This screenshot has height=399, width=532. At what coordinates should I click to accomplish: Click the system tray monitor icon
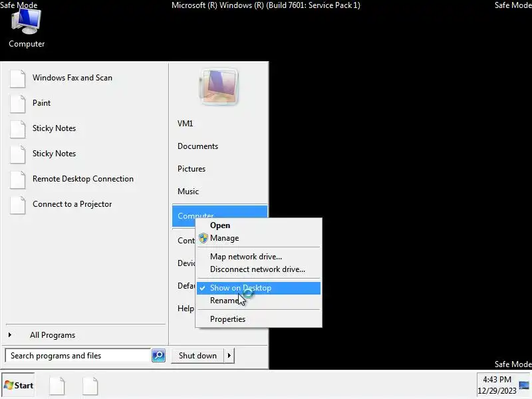coord(525,386)
